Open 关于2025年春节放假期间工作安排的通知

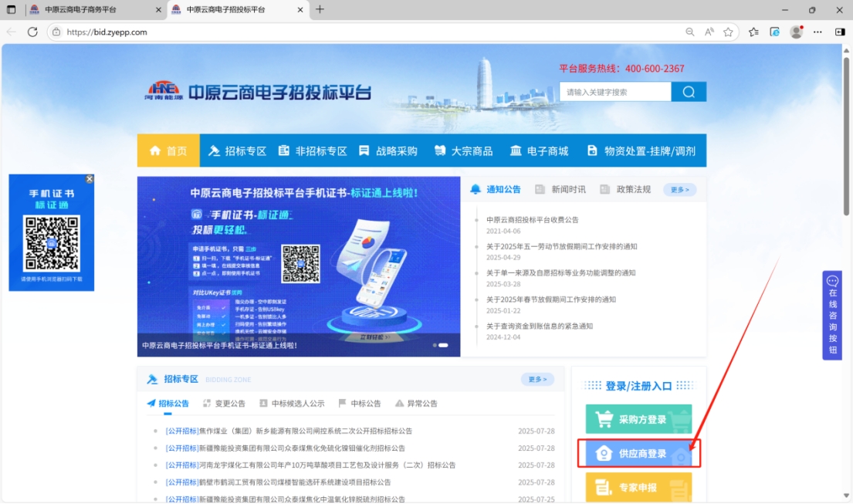click(x=551, y=299)
